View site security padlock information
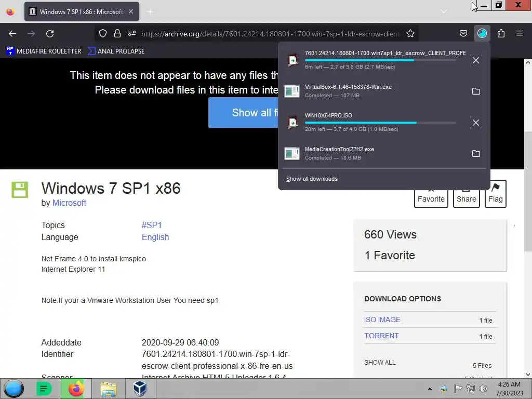The height and width of the screenshot is (399, 532). pos(117,33)
